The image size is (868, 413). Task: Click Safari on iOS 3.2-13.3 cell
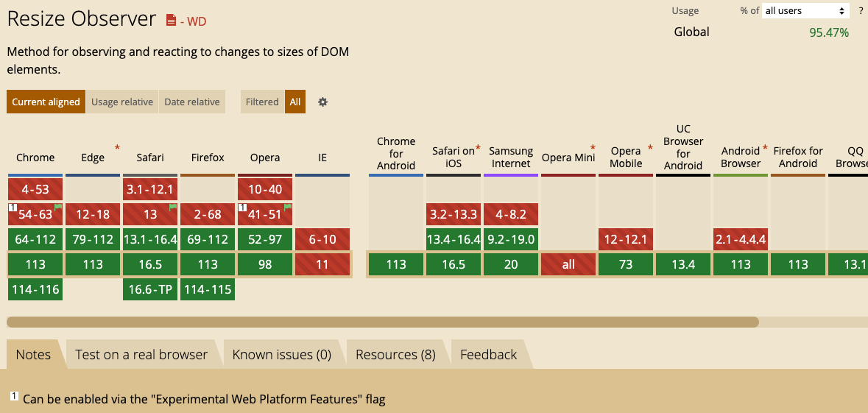click(x=454, y=214)
